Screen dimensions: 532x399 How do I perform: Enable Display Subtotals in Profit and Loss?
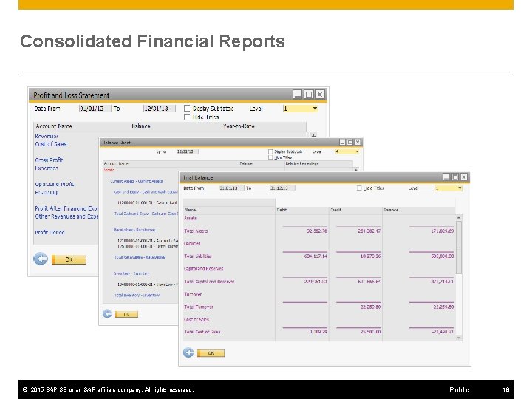[187, 109]
